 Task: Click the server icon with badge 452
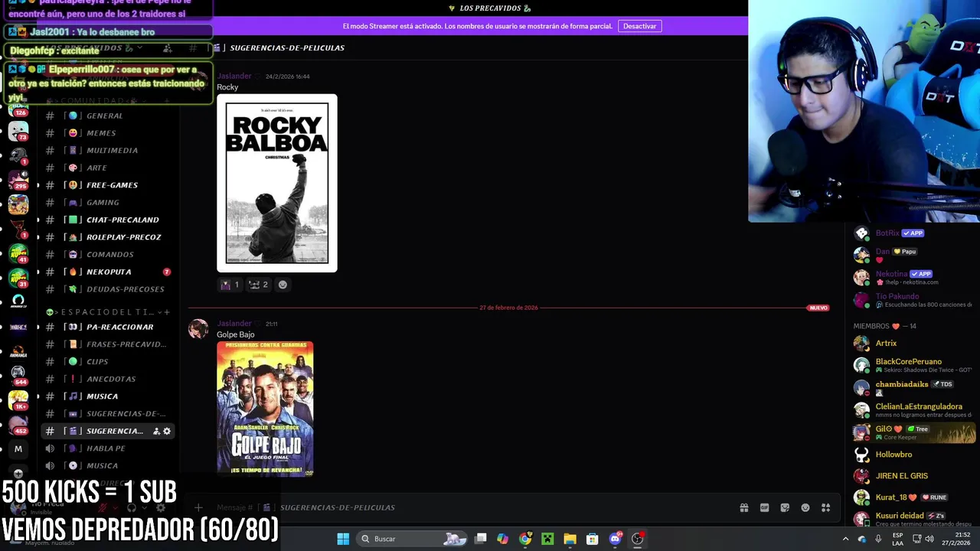pos(18,423)
